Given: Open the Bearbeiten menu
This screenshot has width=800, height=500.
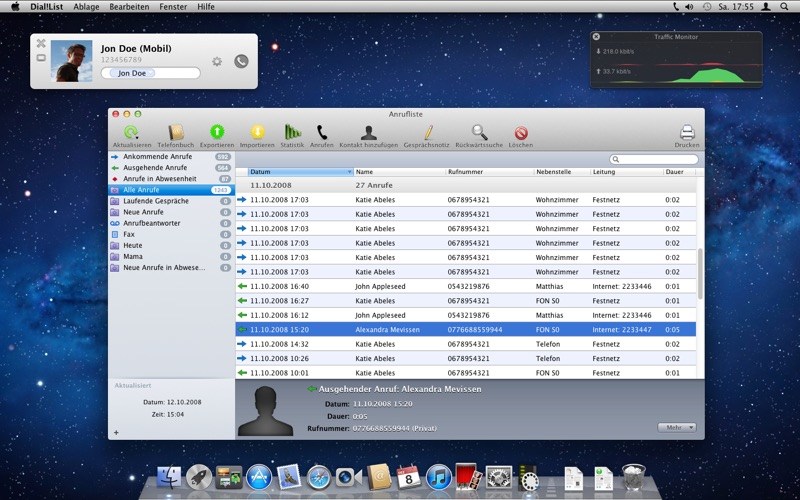Looking at the screenshot, I should (x=131, y=7).
